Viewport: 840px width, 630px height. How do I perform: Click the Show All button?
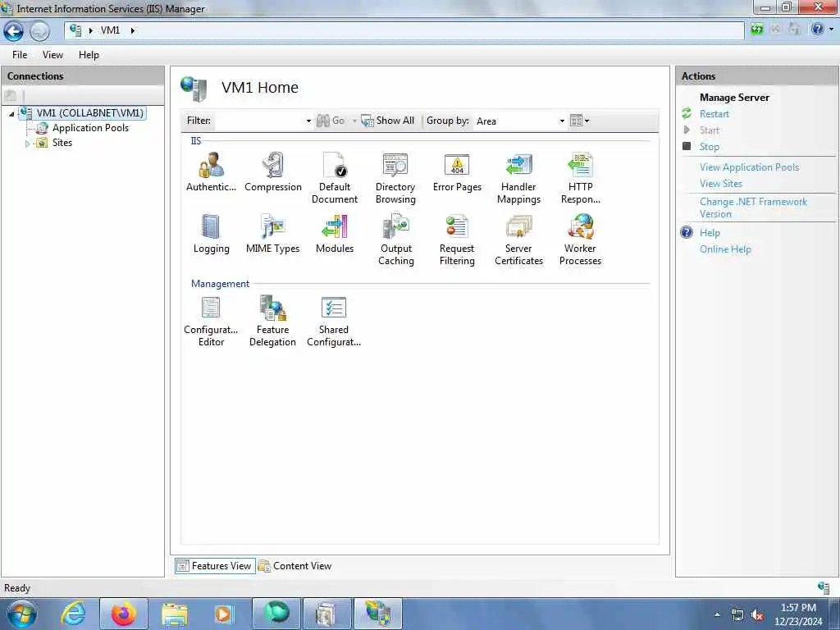(388, 121)
